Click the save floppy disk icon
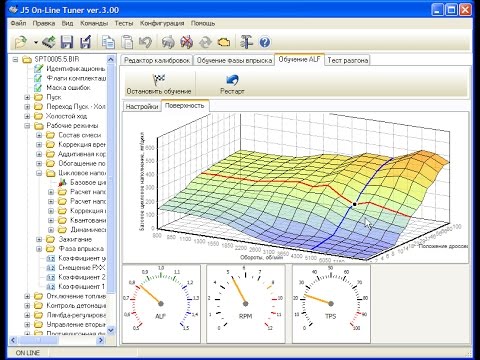The height and width of the screenshot is (360, 480). coord(67,42)
